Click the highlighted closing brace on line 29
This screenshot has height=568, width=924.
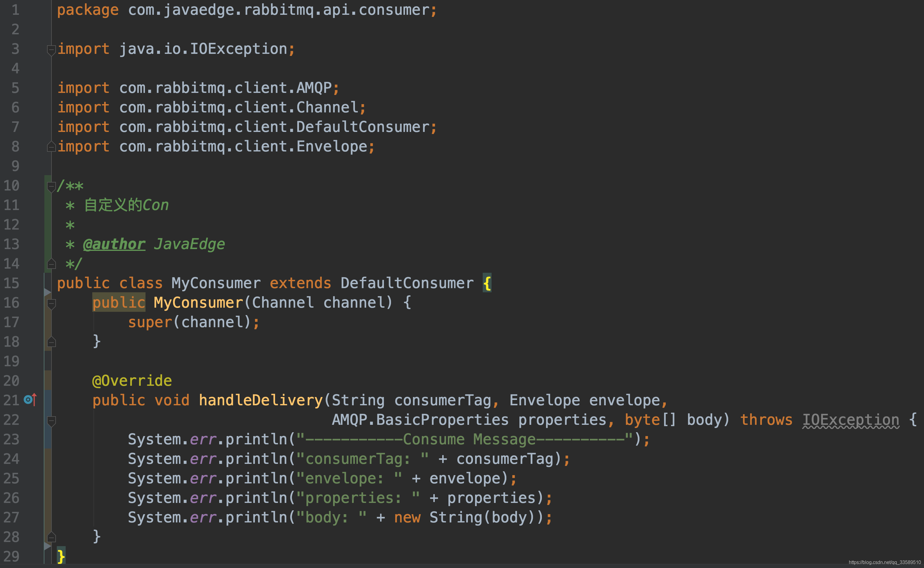pyautogui.click(x=61, y=556)
